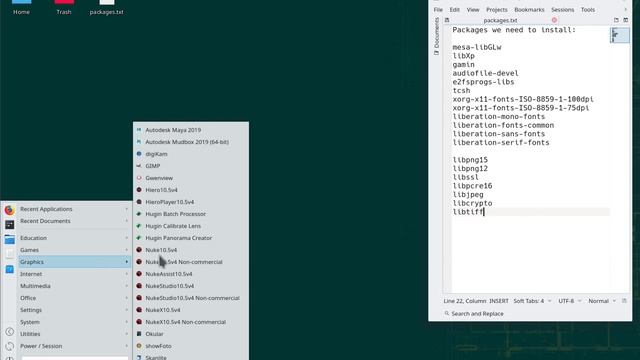The height and width of the screenshot is (360, 640).
Task: Open NukeStudio10.5v4 Non-commercial
Action: point(191,298)
